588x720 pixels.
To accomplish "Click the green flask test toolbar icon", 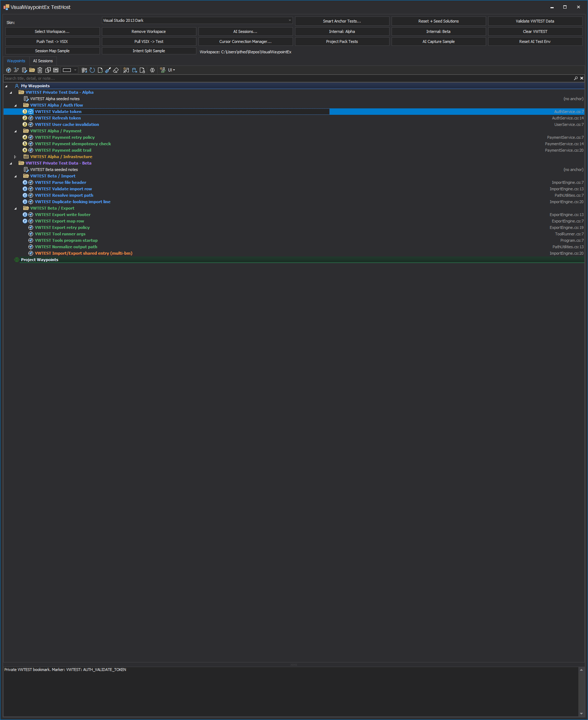I will coord(163,70).
